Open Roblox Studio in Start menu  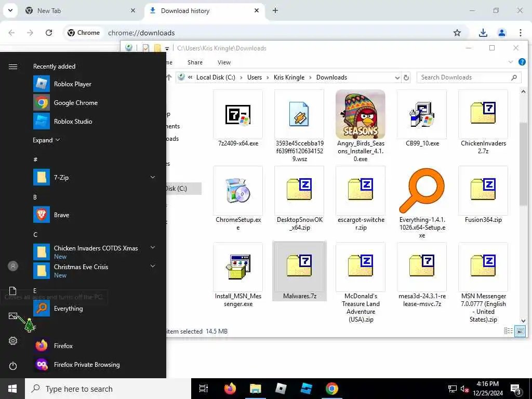(95, 121)
